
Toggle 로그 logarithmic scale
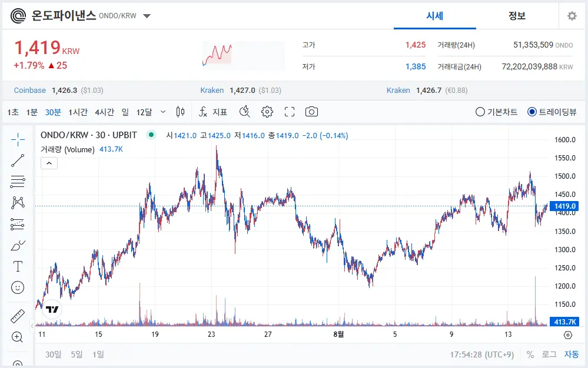[549, 354]
